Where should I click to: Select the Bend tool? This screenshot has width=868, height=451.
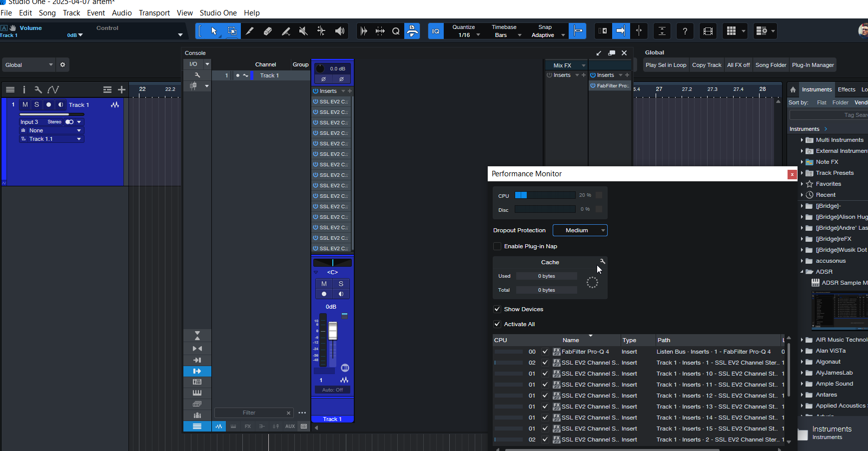(x=321, y=31)
